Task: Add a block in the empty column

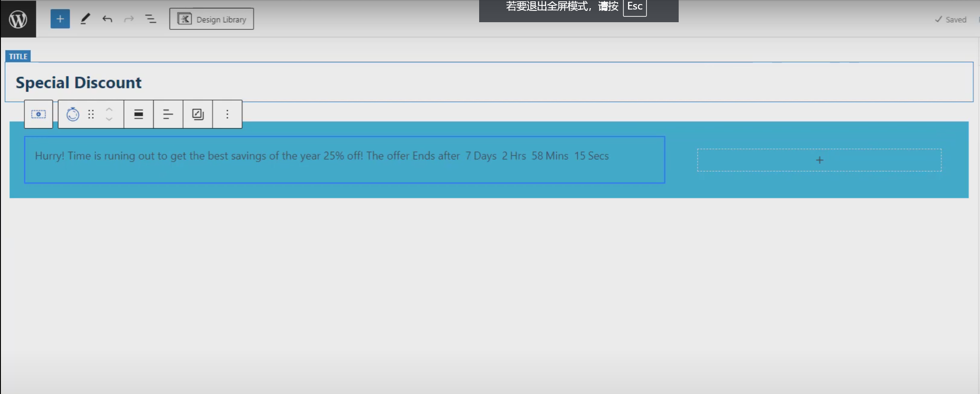Action: pyautogui.click(x=819, y=160)
